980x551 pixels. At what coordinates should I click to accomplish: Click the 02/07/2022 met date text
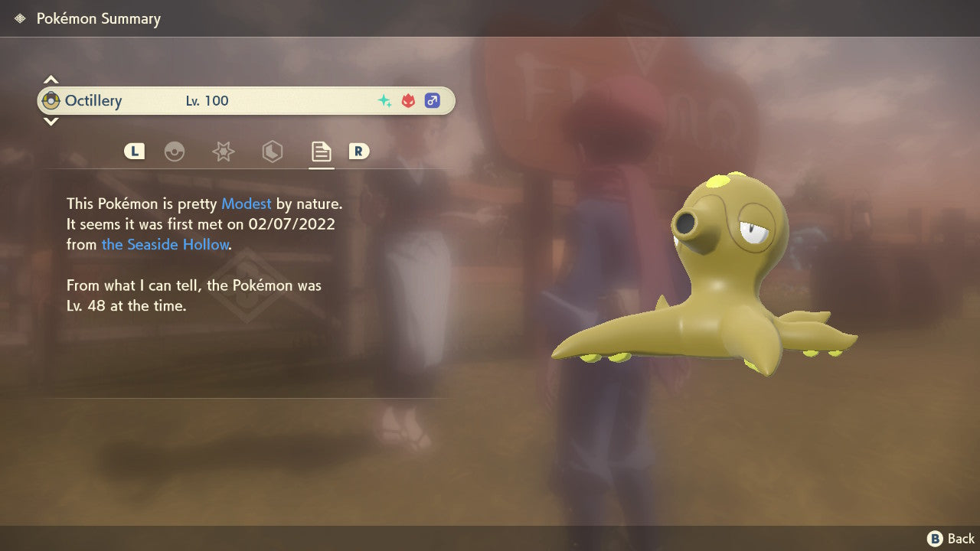coord(292,225)
